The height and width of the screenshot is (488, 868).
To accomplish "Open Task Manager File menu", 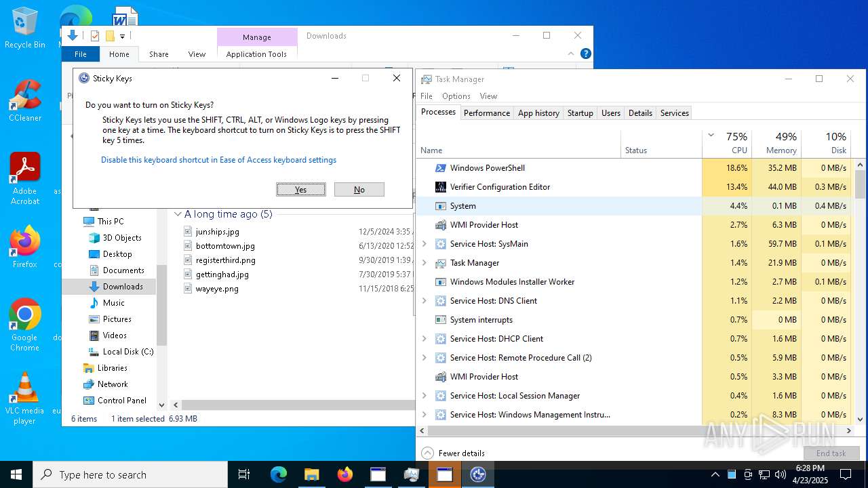I will point(427,96).
